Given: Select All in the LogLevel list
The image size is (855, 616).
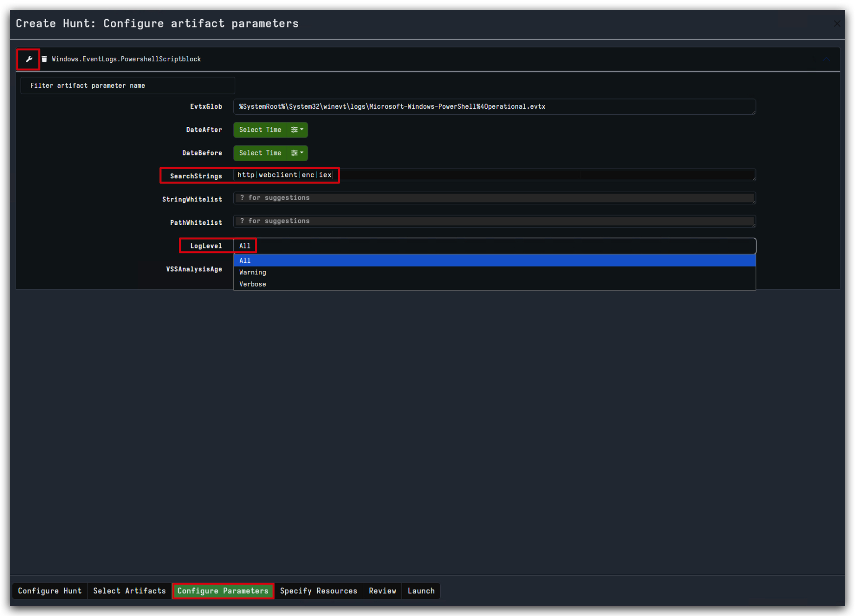Looking at the screenshot, I should click(495, 261).
